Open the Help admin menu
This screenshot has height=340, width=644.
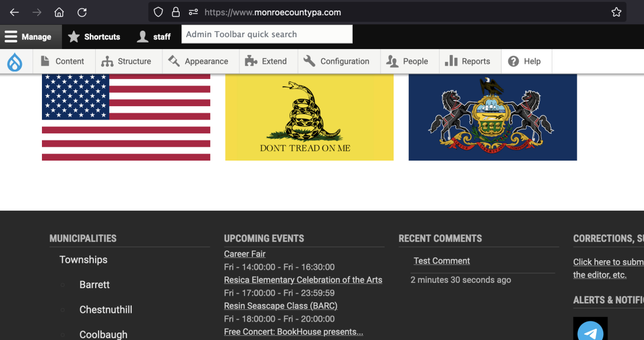pos(526,61)
